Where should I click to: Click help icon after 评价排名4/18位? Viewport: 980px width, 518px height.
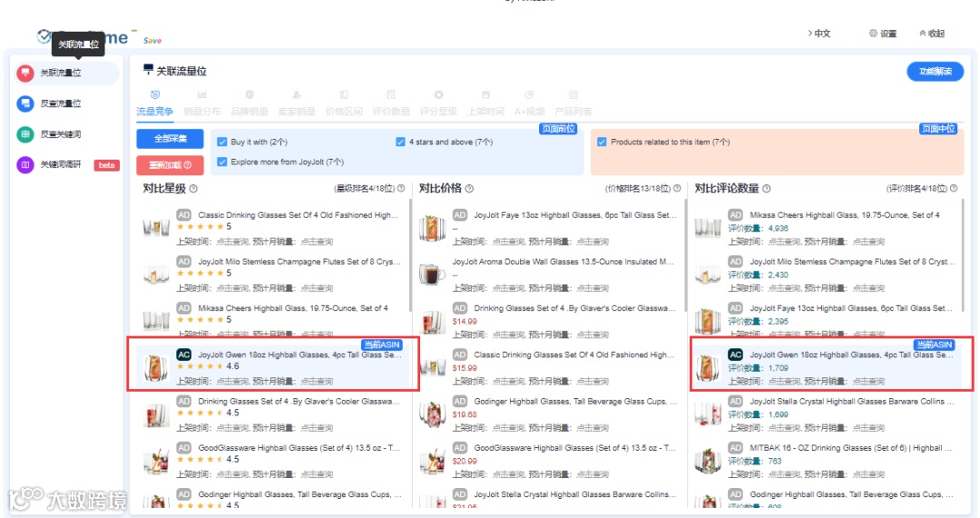click(954, 188)
